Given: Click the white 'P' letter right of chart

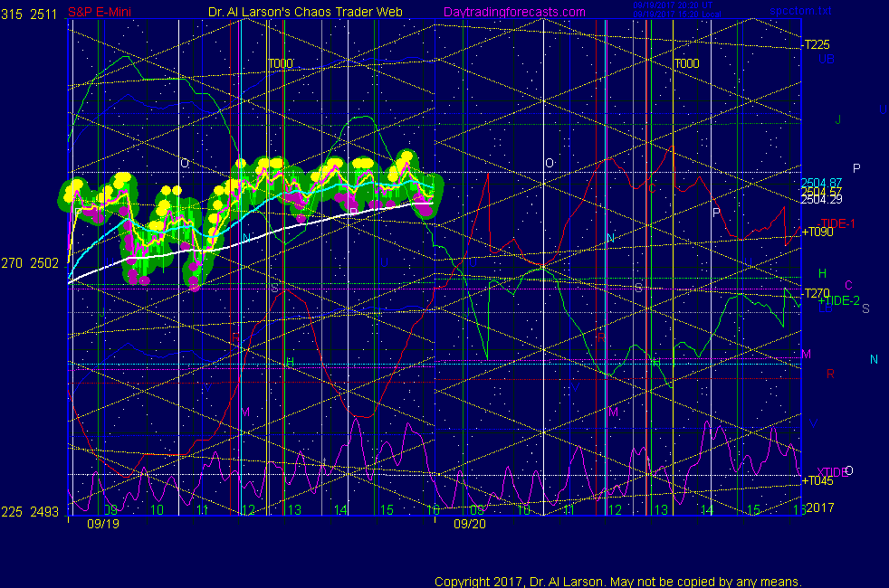Looking at the screenshot, I should coord(856,168).
